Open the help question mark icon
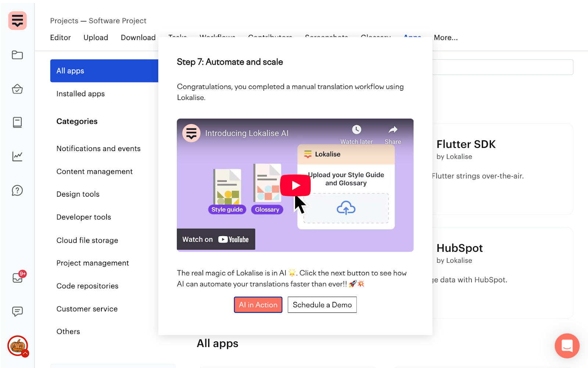This screenshot has width=588, height=368. 17,190
